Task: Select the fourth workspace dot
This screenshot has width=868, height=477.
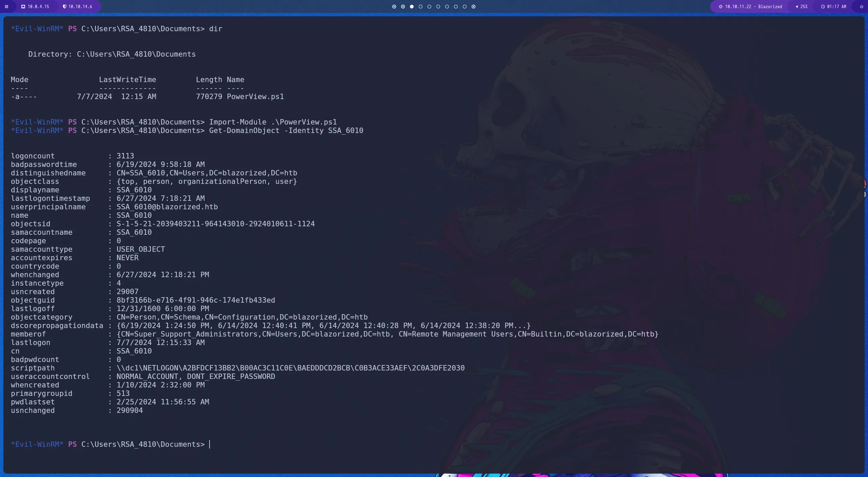Action: pos(420,6)
